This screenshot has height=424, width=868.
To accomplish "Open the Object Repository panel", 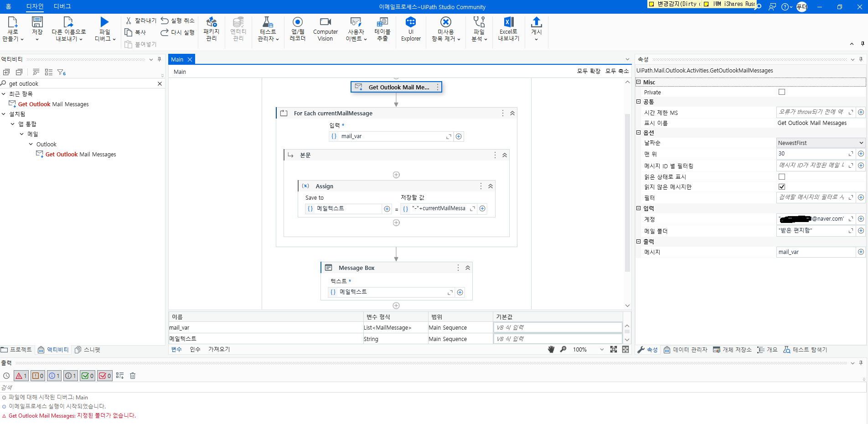I will click(x=732, y=350).
